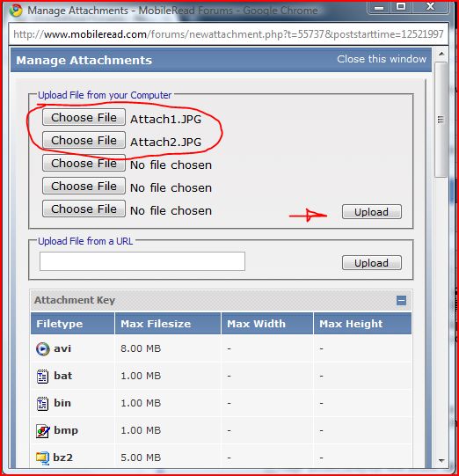459x476 pixels.
Task: Click the avi filetype icon
Action: [x=42, y=348]
